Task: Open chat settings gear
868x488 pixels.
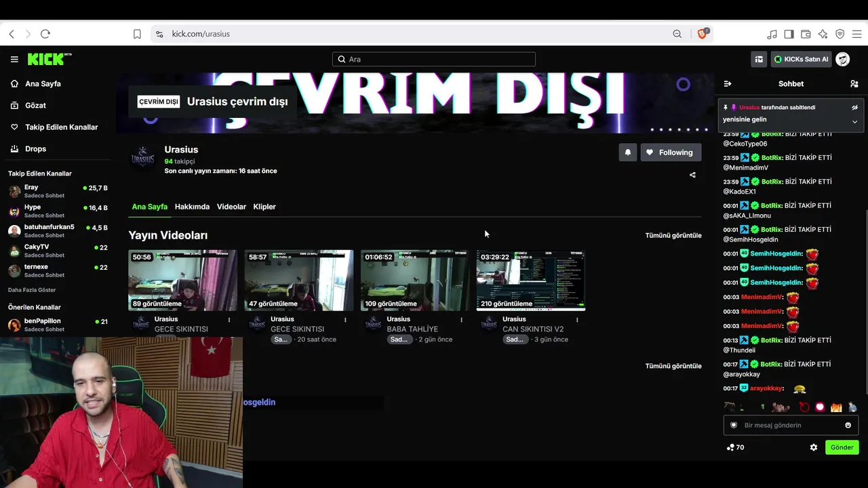Action: point(814,447)
